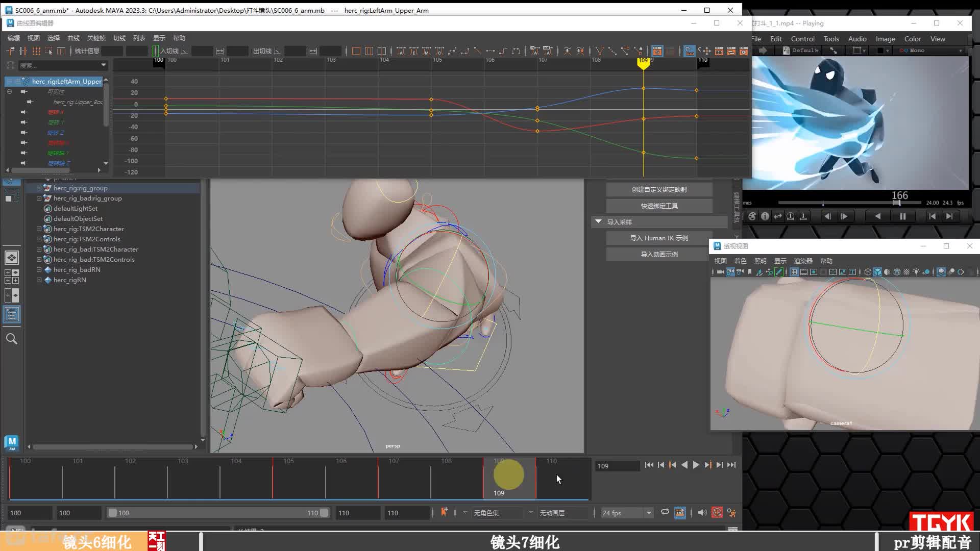Go to start of playback range

click(x=649, y=465)
